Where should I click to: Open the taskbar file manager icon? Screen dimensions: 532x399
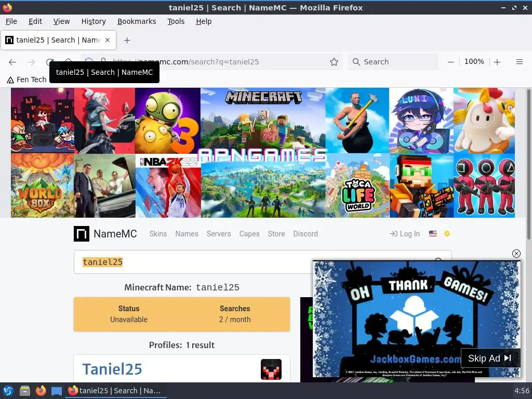point(25,391)
